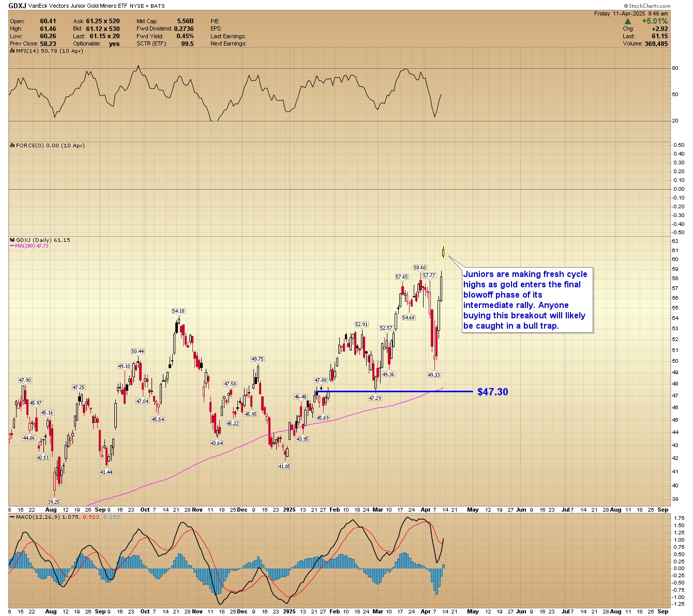The image size is (693, 616).
Task: Click the Next Earnings label
Action: tap(229, 44)
